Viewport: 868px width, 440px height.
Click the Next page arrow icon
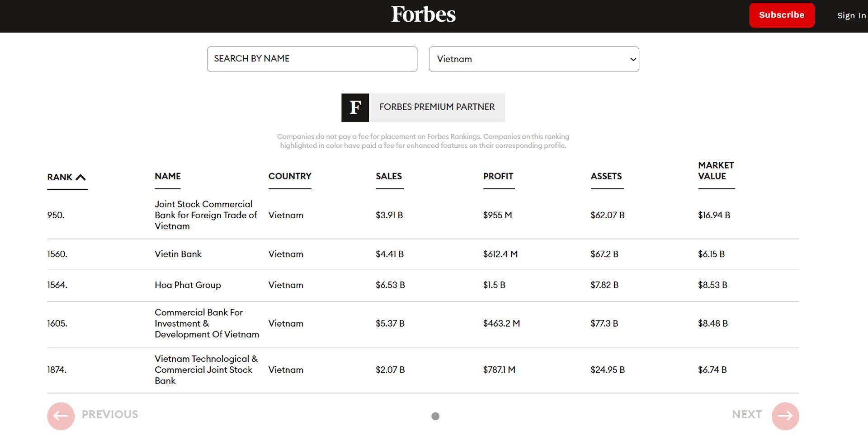point(785,416)
